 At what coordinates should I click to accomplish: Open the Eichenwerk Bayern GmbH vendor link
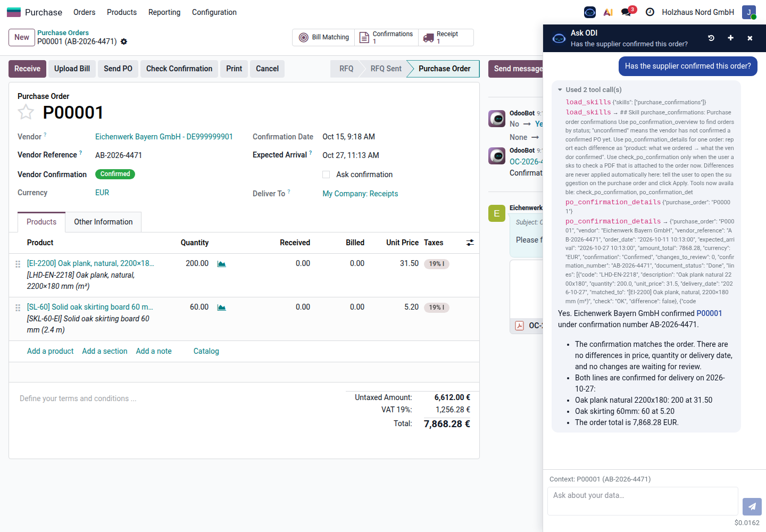164,137
